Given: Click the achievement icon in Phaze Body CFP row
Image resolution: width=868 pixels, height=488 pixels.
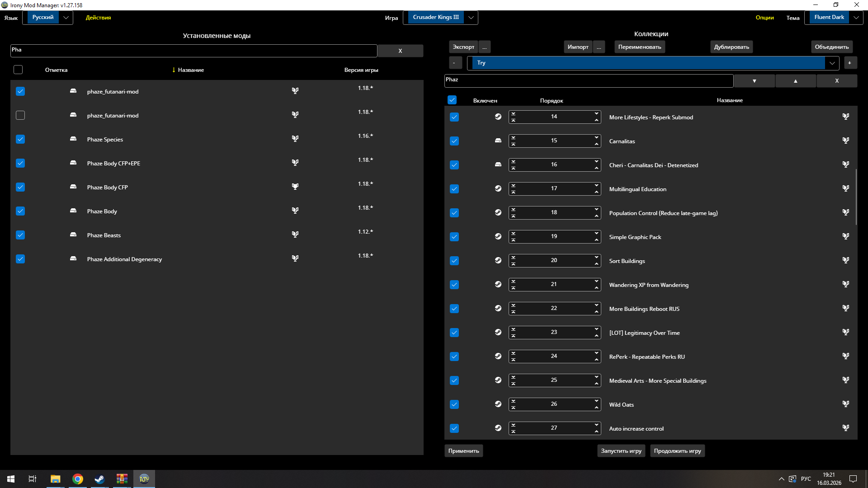Looking at the screenshot, I should click(295, 187).
